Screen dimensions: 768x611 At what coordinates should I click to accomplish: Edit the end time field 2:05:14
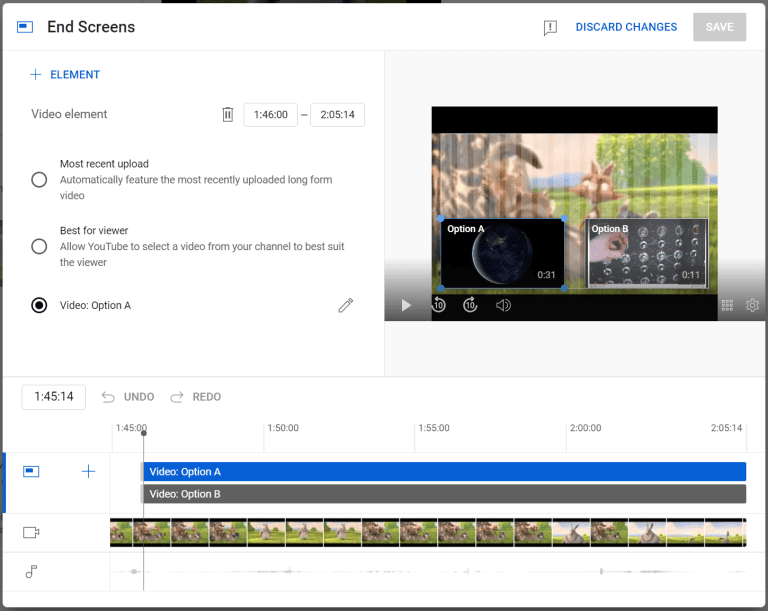337,115
